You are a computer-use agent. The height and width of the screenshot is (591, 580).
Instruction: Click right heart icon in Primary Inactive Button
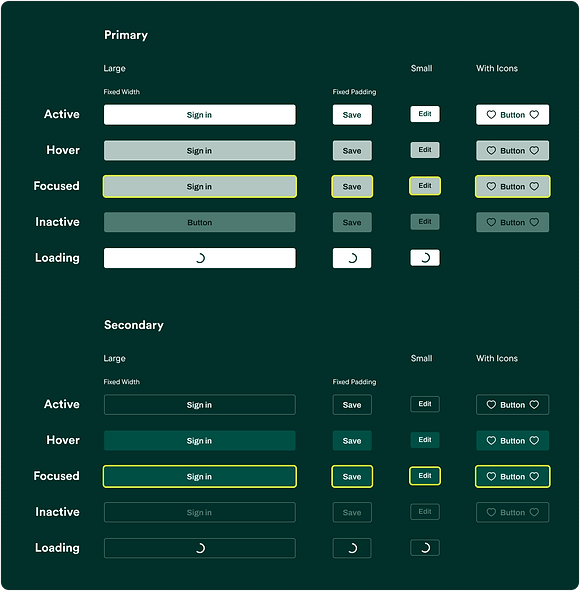(534, 222)
